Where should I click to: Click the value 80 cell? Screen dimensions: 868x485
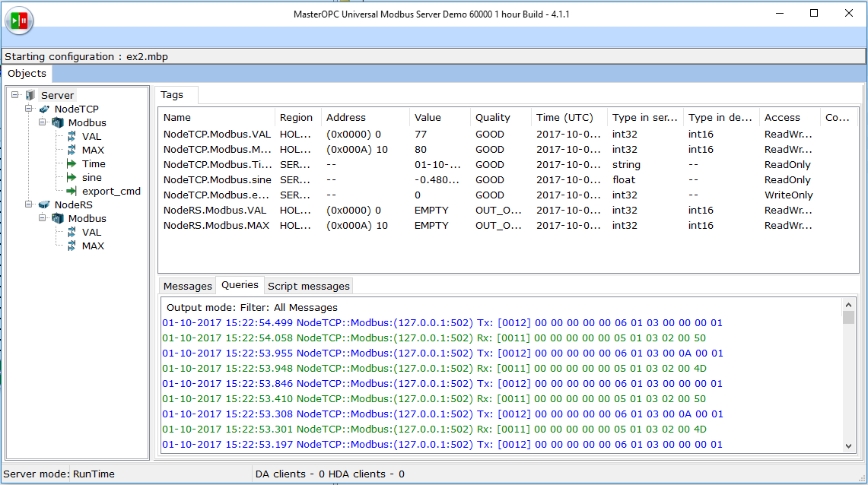421,149
